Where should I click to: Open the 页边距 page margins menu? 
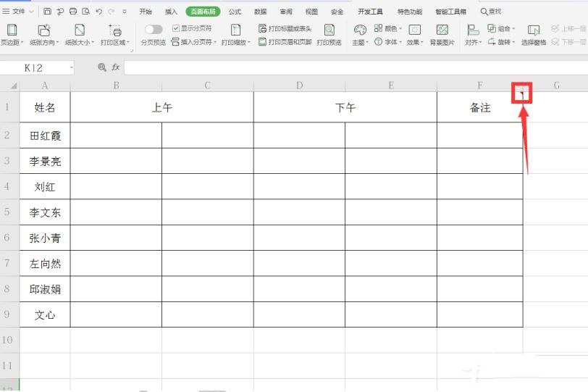12,35
